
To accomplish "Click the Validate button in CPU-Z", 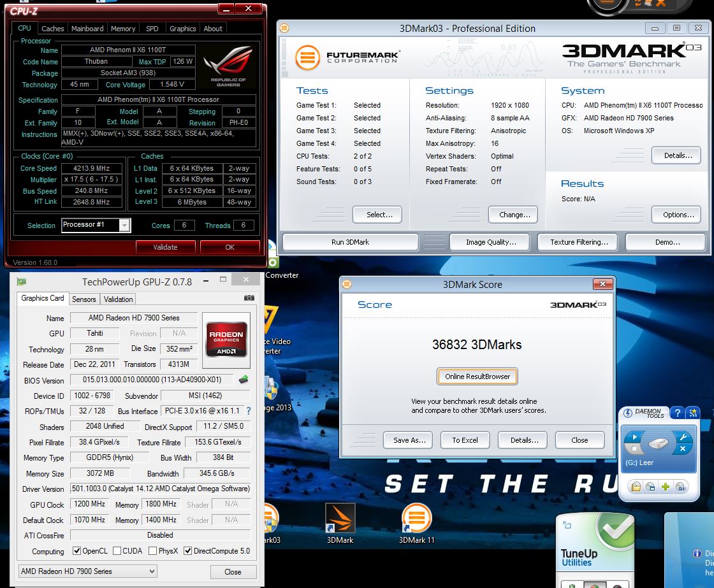I will click(165, 247).
